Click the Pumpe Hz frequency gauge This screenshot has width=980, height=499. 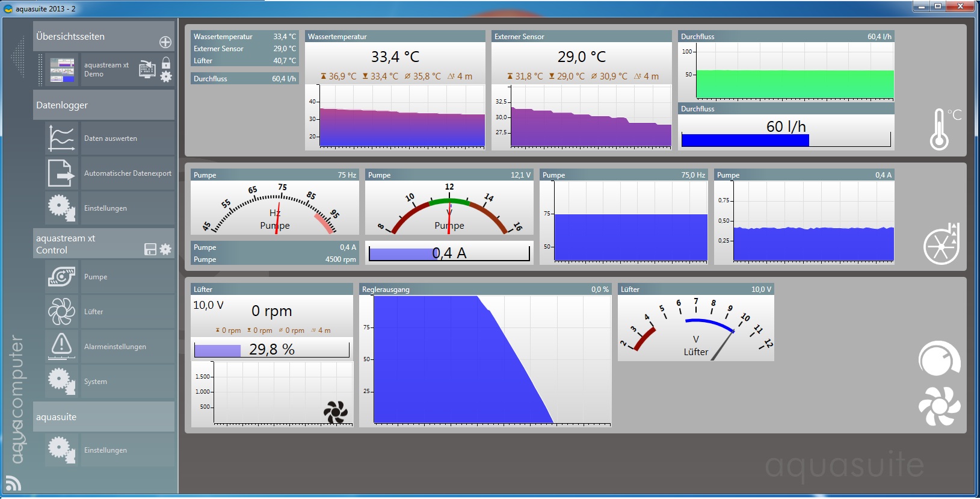tap(275, 208)
